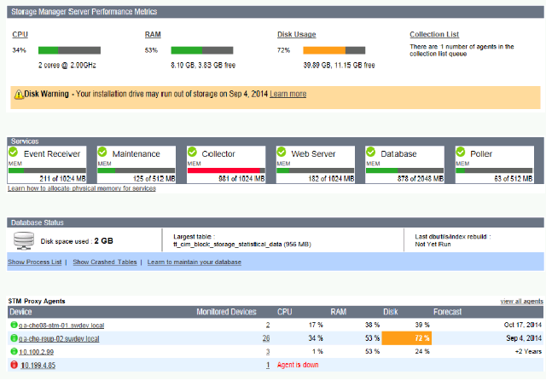The height and width of the screenshot is (392, 546).
Task: Open the Learn more disk warning link
Action: click(x=288, y=94)
